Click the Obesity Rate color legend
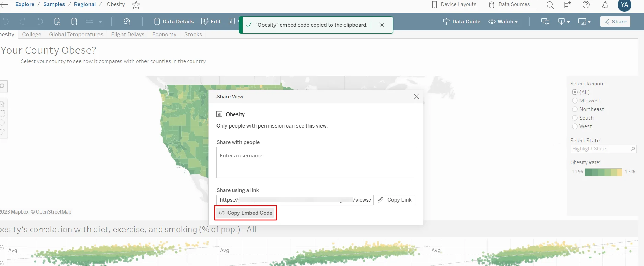 pos(604,172)
